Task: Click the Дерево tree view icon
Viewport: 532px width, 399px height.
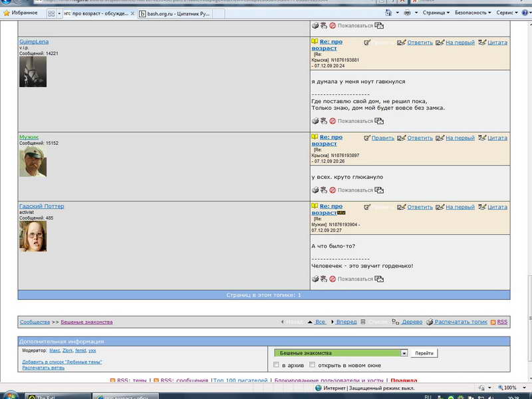Action: (x=396, y=322)
